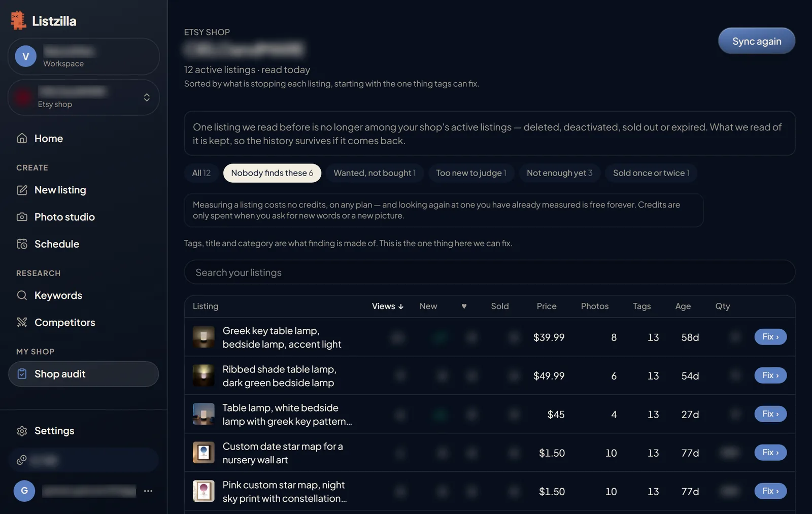The image size is (812, 514).
Task: Click the Tags column header
Action: (x=641, y=306)
